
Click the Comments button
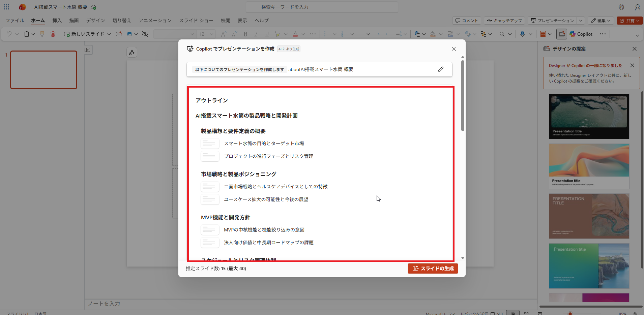(x=466, y=21)
